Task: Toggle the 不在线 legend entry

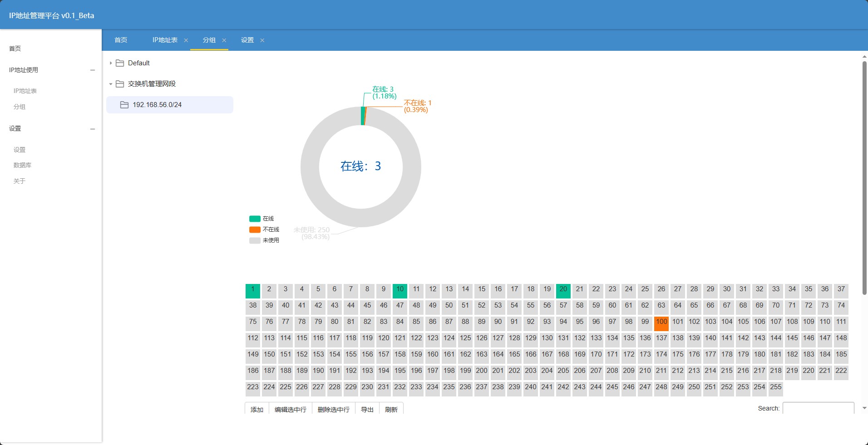Action: [264, 230]
